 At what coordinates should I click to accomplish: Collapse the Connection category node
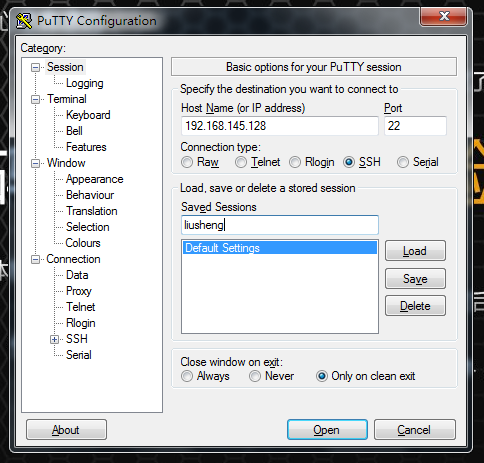pos(35,259)
